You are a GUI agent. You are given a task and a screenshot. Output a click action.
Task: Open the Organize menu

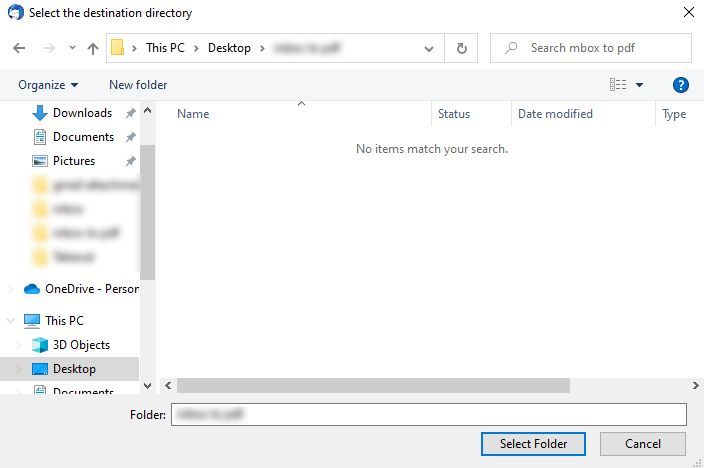tap(47, 85)
